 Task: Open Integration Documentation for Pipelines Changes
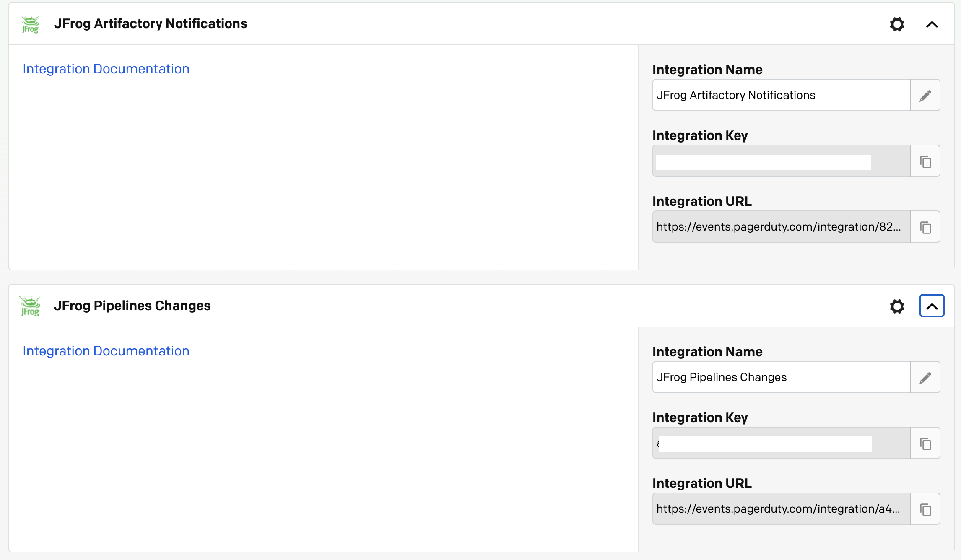pos(106,351)
